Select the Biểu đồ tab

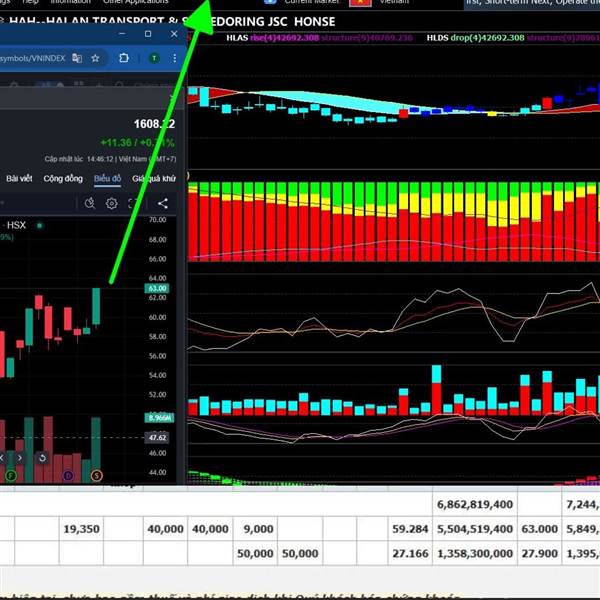[x=108, y=178]
